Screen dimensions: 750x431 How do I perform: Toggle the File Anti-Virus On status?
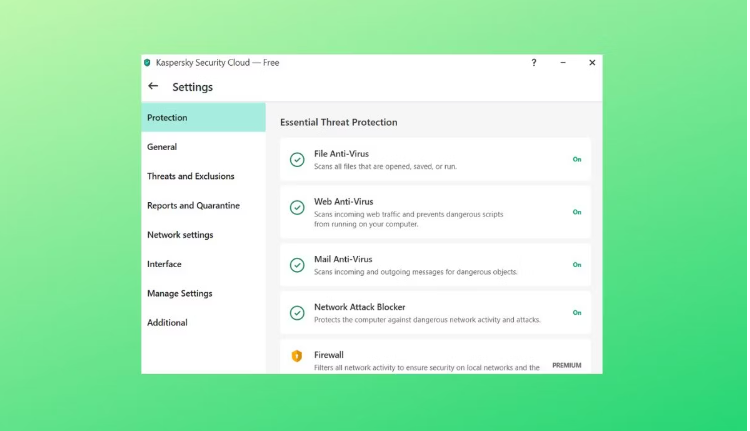pos(577,160)
